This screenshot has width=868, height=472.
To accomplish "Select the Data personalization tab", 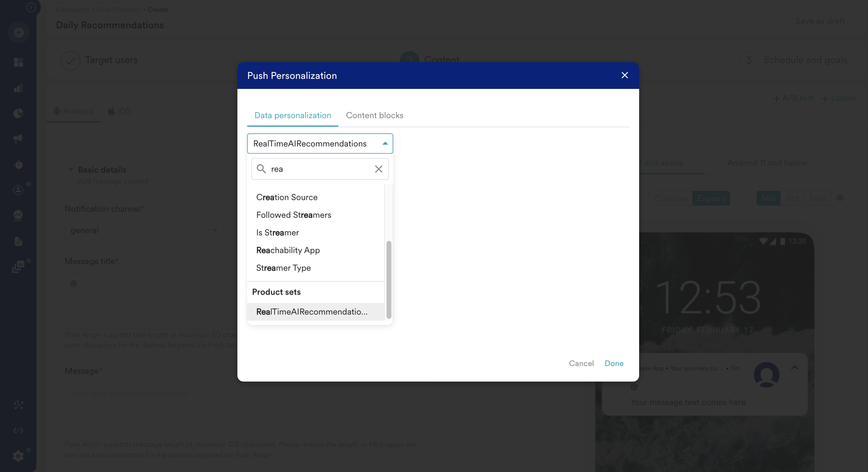I will click(x=292, y=115).
